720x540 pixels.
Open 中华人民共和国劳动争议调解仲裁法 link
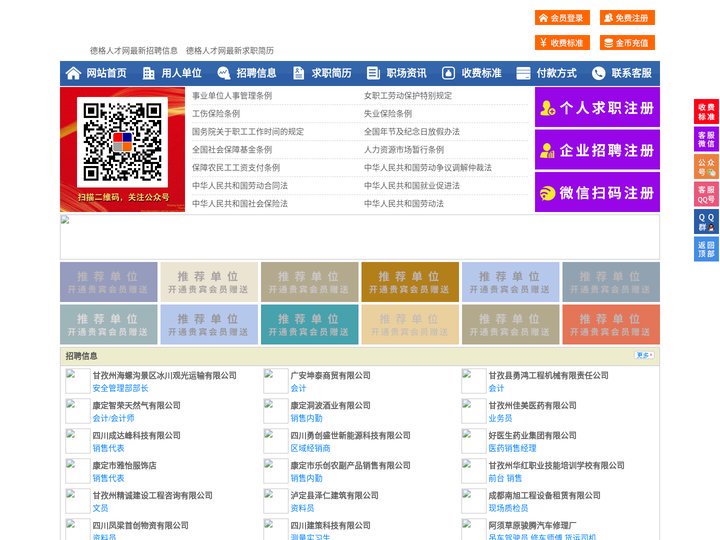[428, 168]
